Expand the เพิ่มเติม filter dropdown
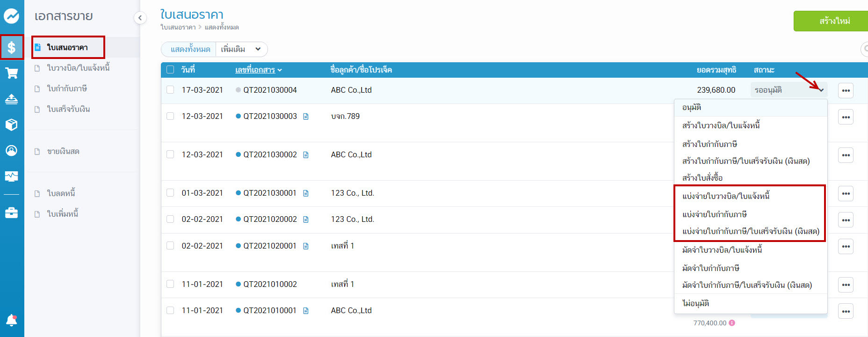The width and height of the screenshot is (868, 337). pos(241,49)
